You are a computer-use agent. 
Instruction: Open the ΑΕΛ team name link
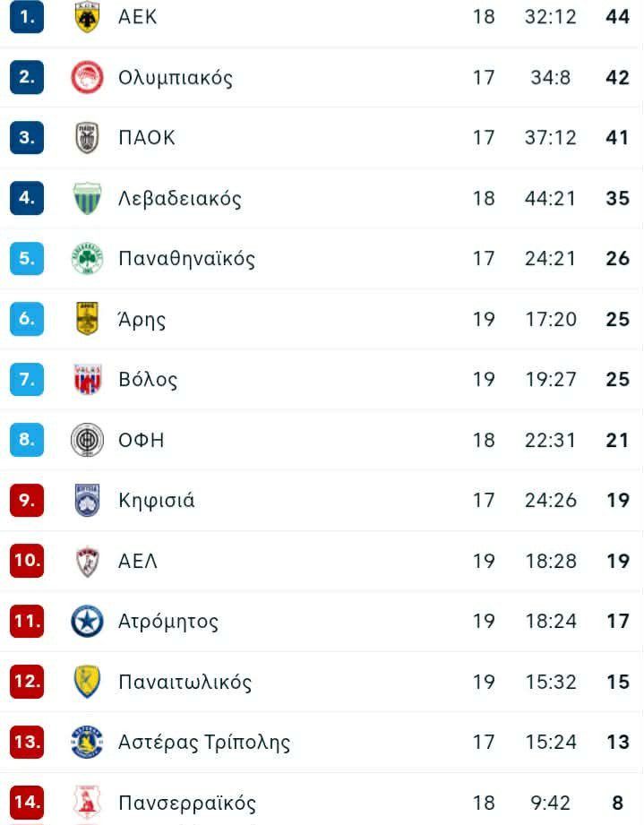point(138,562)
